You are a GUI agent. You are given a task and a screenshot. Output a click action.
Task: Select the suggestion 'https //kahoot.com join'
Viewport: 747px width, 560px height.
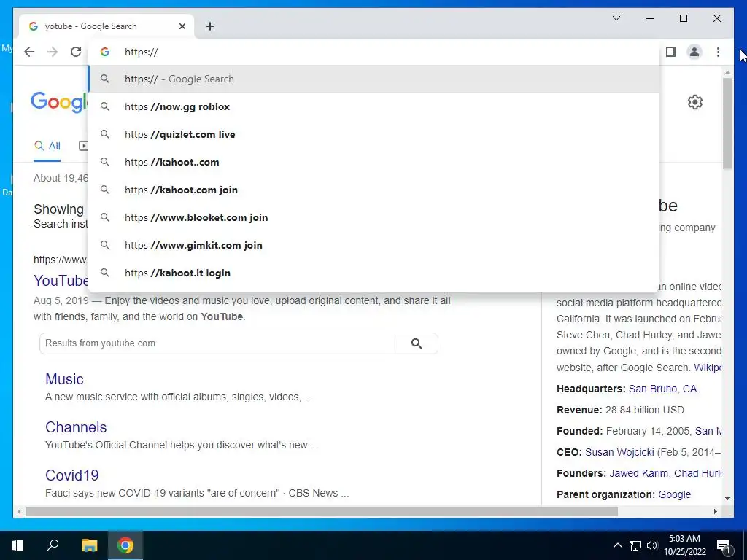click(x=374, y=190)
